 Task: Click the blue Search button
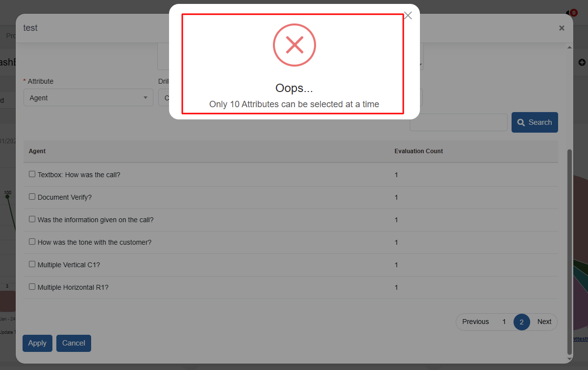[x=535, y=122]
